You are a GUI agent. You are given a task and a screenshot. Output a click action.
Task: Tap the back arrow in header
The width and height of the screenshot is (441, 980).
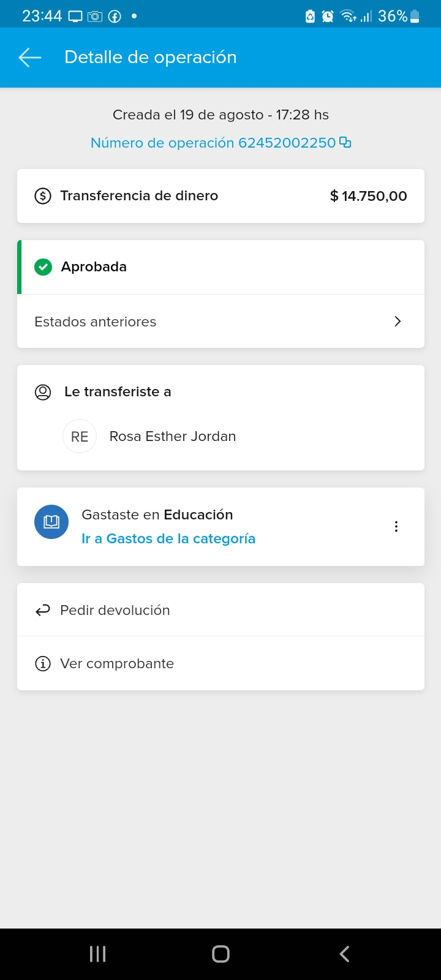29,58
